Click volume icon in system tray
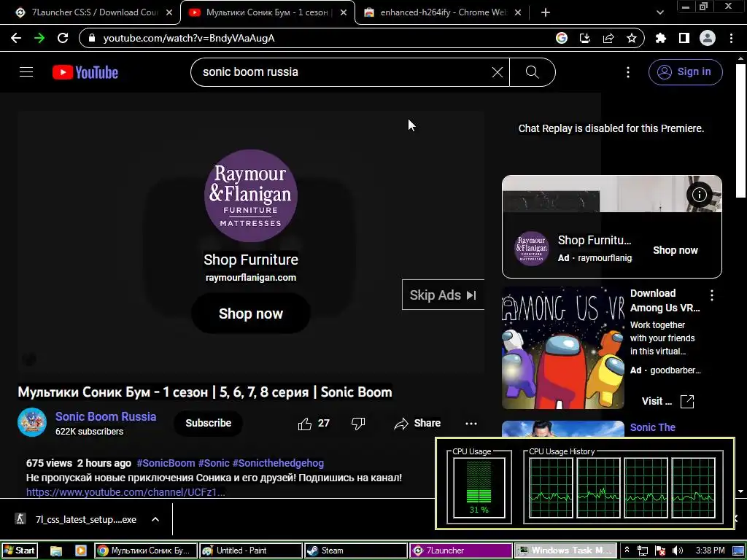 [678, 551]
